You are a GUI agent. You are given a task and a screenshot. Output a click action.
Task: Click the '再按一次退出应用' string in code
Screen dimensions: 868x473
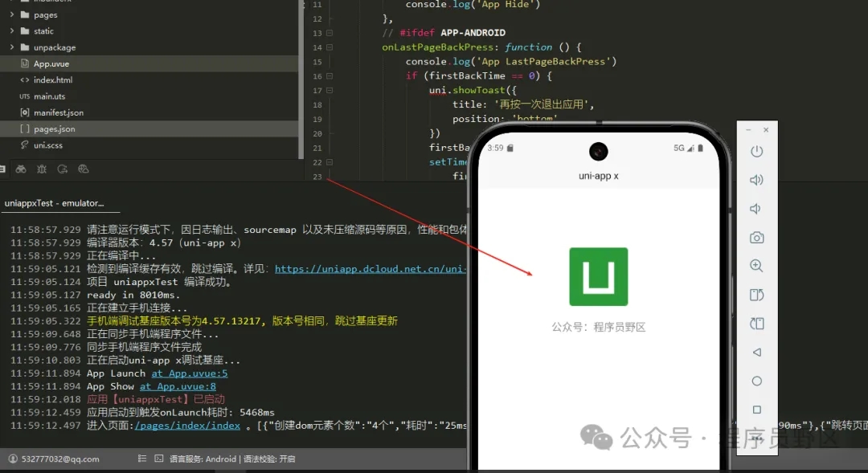[x=542, y=104]
